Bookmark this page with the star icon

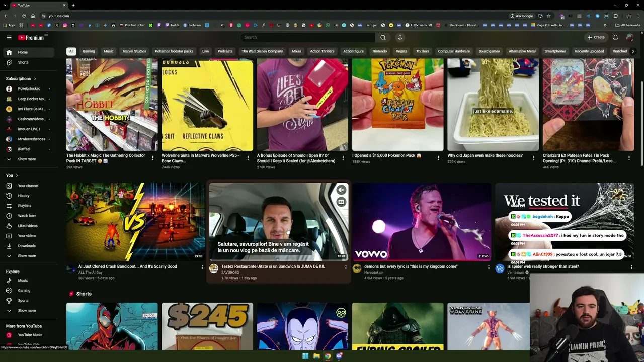click(548, 16)
